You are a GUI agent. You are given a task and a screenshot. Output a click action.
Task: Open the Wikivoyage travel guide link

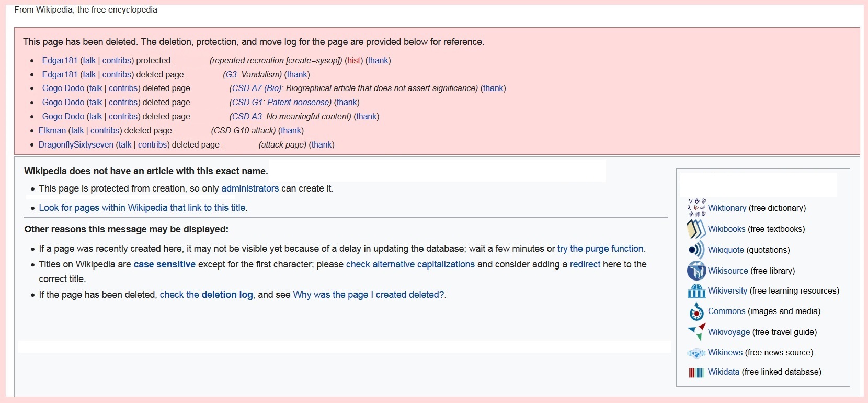point(729,332)
